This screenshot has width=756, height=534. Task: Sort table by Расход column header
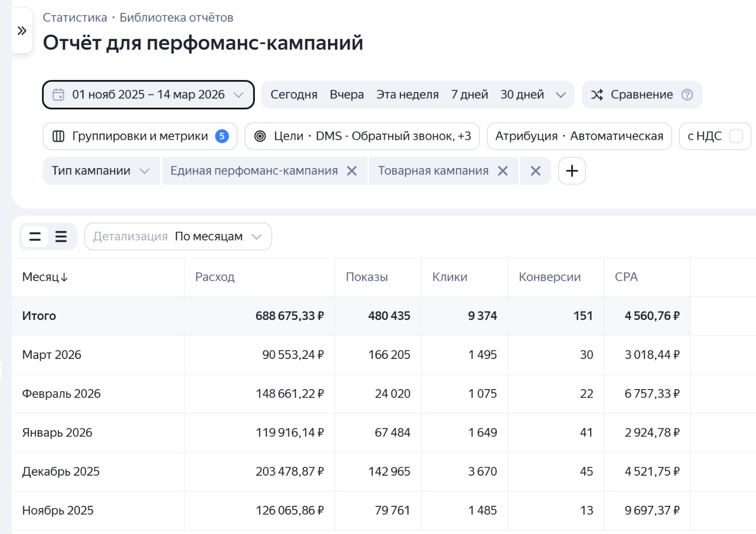(x=215, y=277)
